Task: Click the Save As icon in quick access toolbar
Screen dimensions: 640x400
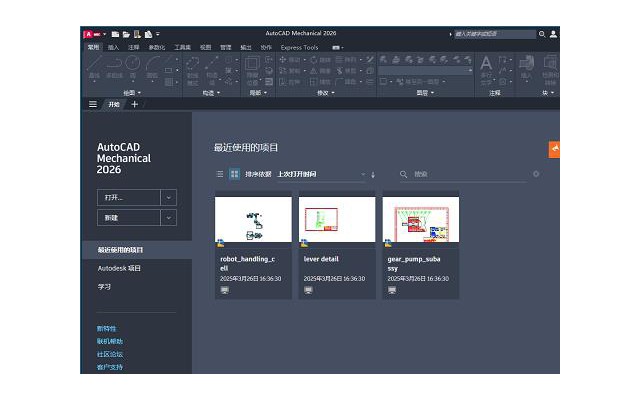Action: point(148,34)
